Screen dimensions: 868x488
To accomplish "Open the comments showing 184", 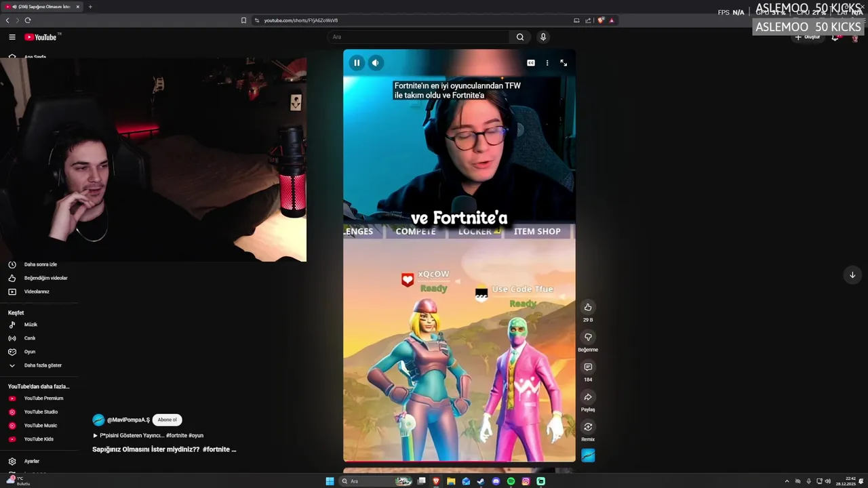I will pyautogui.click(x=588, y=367).
